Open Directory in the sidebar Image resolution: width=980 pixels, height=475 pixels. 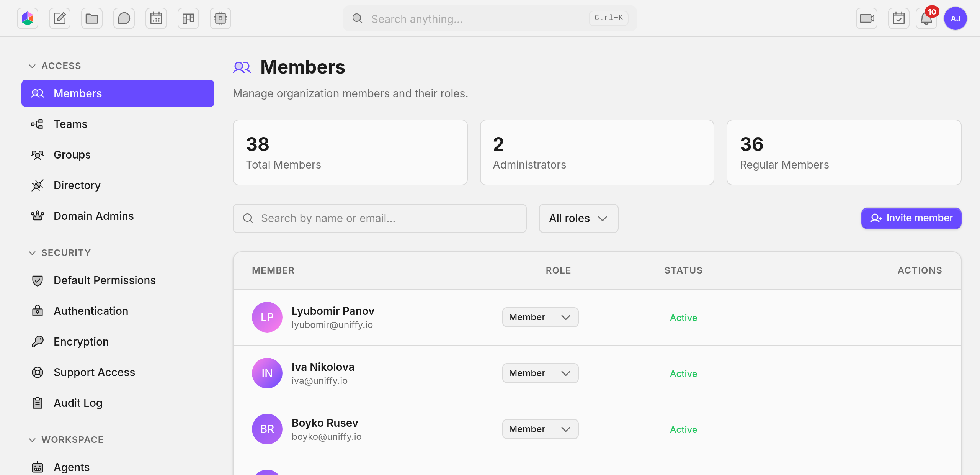[x=118, y=185]
